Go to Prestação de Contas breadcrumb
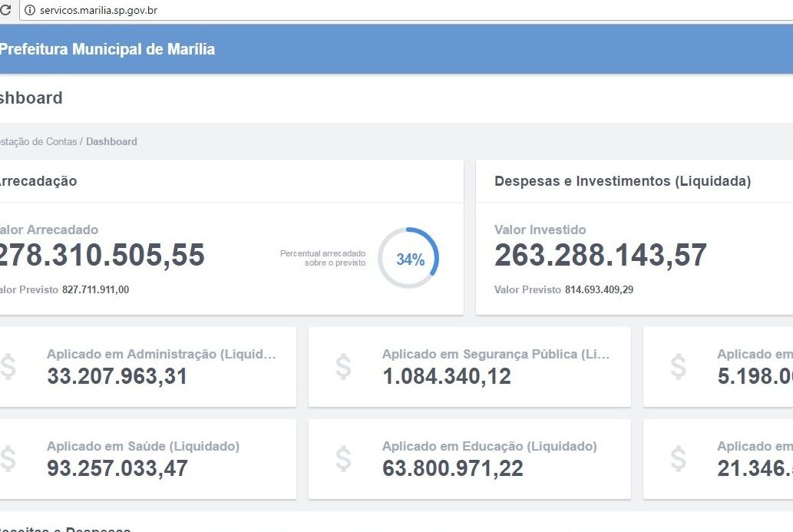 click(38, 142)
